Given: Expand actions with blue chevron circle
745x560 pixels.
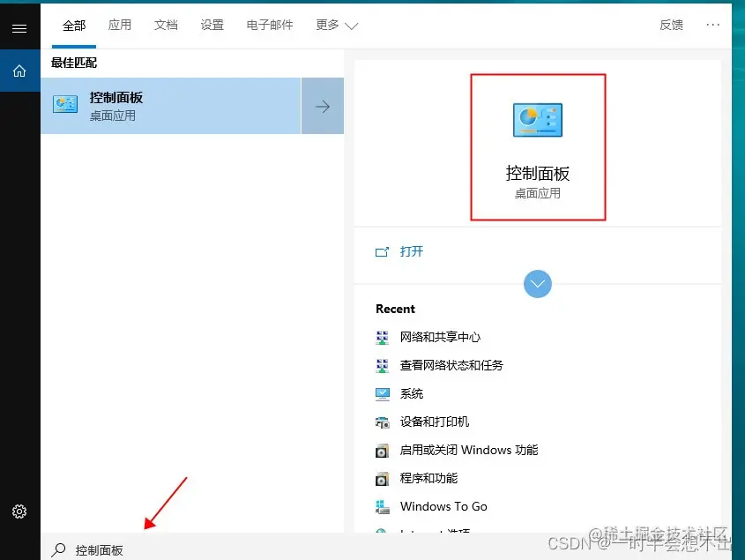Looking at the screenshot, I should [537, 284].
